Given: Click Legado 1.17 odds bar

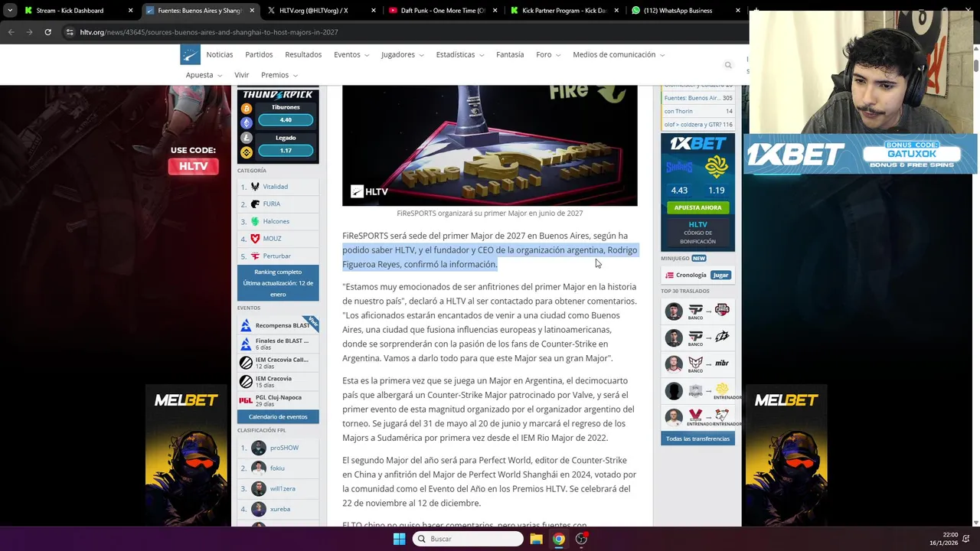Looking at the screenshot, I should [286, 150].
